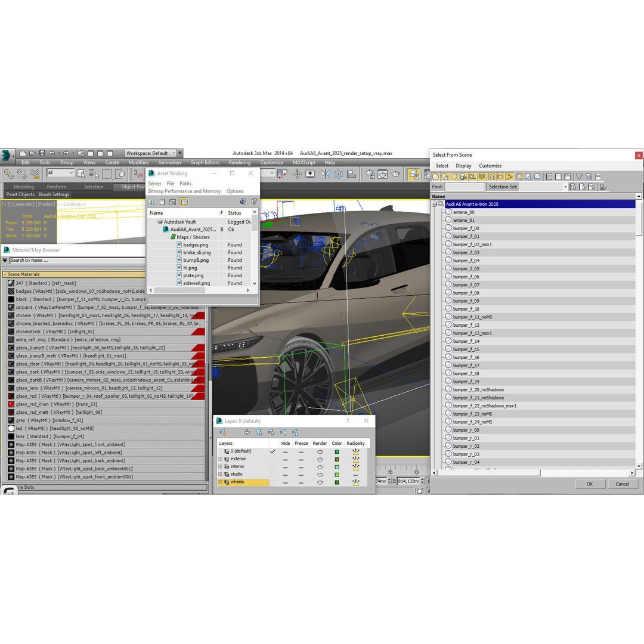The image size is (644, 644).
Task: Toggle Radiosity for the wheels layer
Action: (x=355, y=482)
